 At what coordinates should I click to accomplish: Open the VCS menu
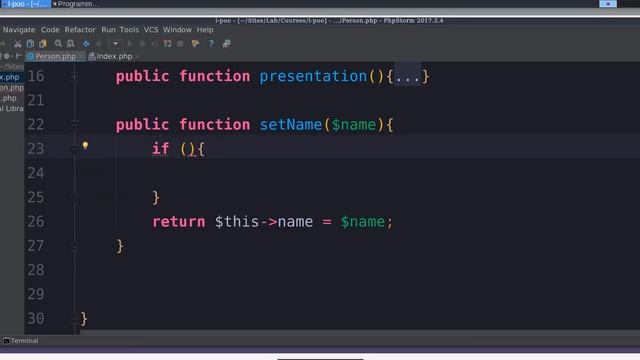[x=151, y=30]
